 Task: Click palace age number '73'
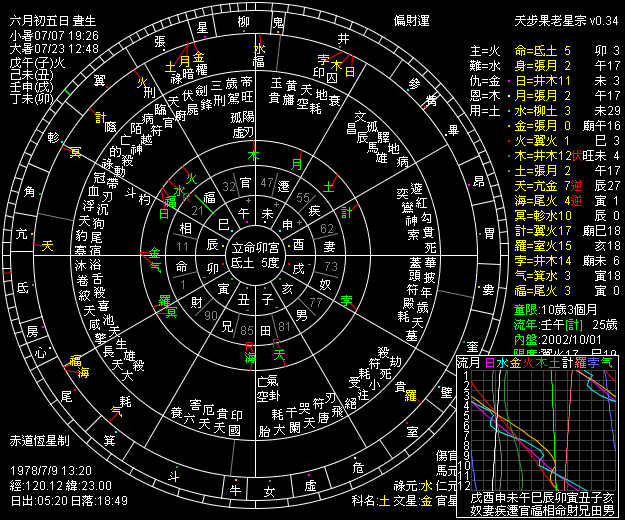[331, 266]
